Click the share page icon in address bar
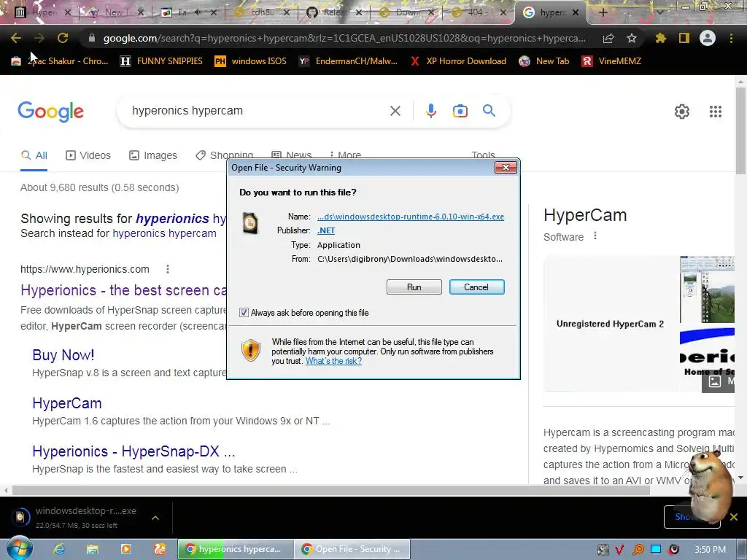 (608, 39)
